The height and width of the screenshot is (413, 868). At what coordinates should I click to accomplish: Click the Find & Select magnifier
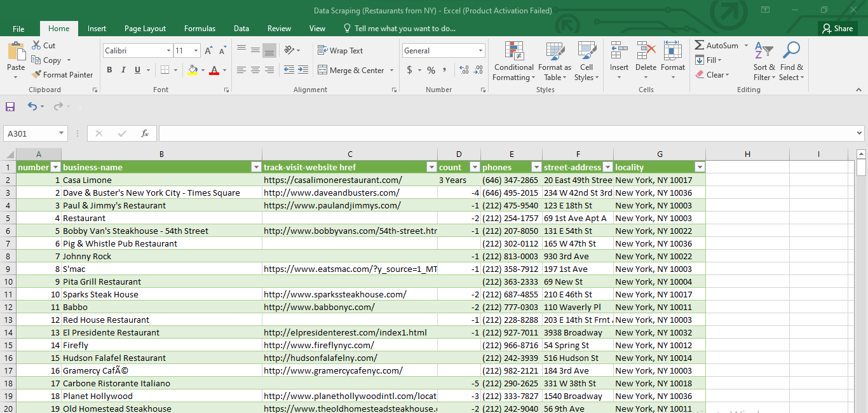tap(791, 62)
